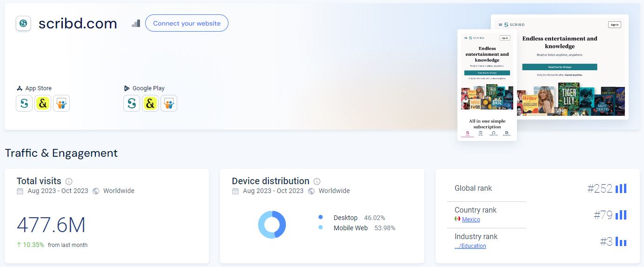Click the Scribd app icon under App Store
The width and height of the screenshot is (644, 267).
click(x=24, y=103)
